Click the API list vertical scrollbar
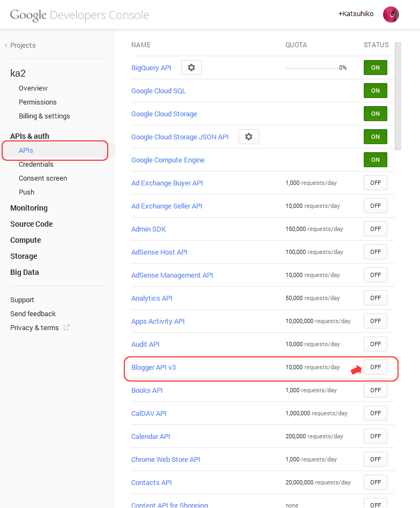Viewport: 420px width, 508px height. point(398,96)
